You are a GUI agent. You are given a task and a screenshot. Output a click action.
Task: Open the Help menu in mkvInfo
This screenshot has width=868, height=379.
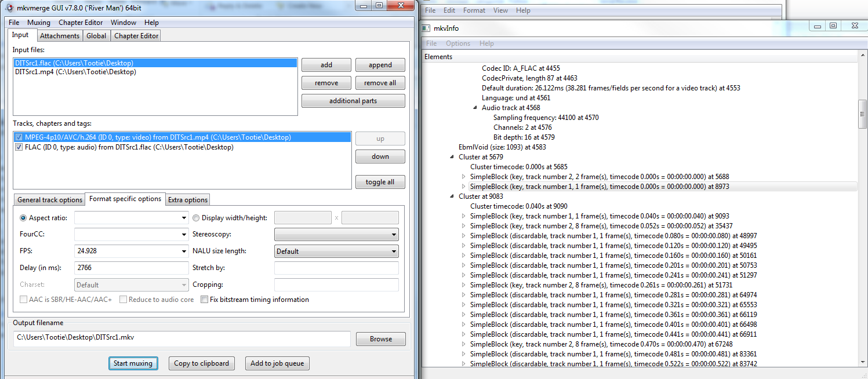[486, 43]
